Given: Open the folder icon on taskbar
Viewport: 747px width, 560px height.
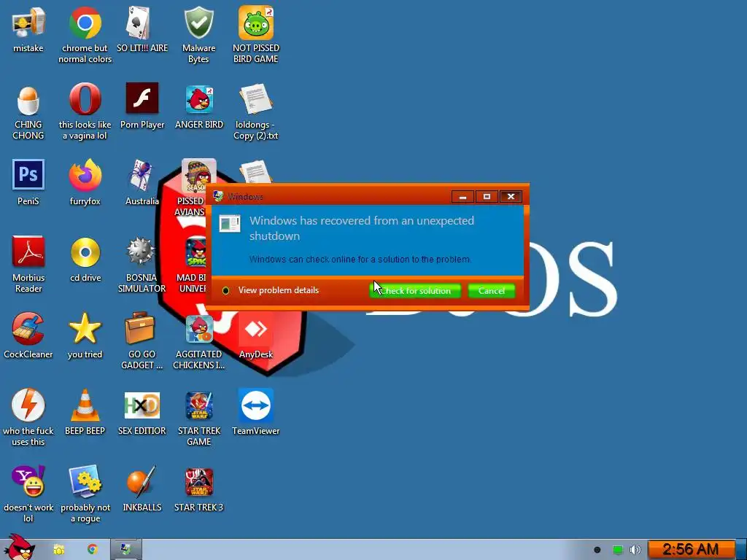Looking at the screenshot, I should click(x=58, y=550).
